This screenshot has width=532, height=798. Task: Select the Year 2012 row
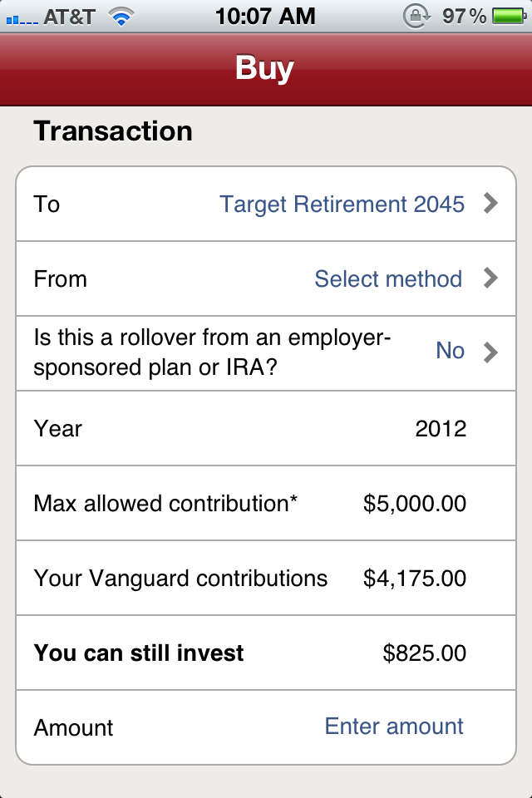pyautogui.click(x=266, y=428)
